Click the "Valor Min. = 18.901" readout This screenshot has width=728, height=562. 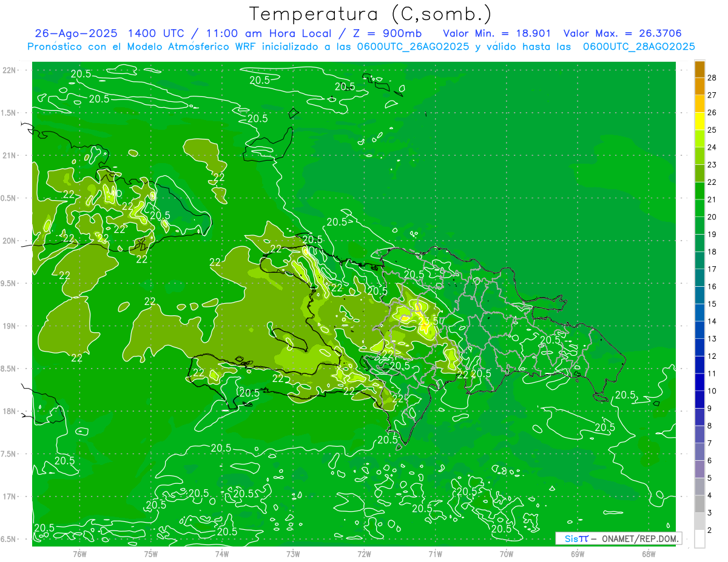point(497,33)
